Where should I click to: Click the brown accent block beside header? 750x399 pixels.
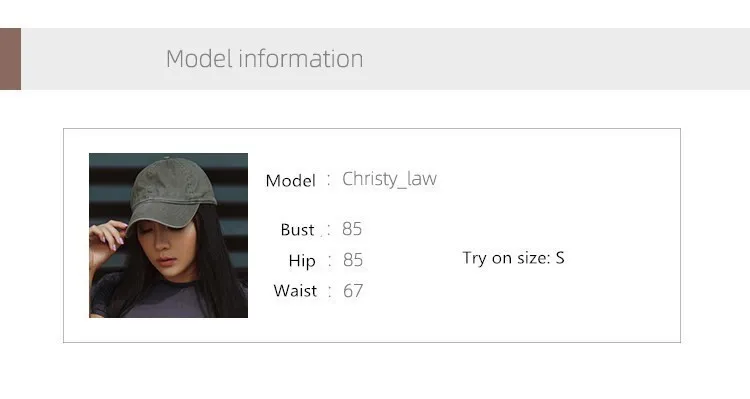tap(11, 59)
